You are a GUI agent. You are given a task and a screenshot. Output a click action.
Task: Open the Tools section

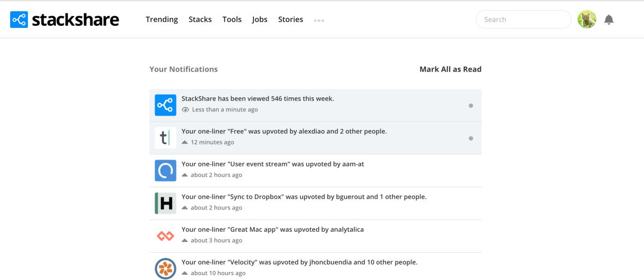[x=232, y=19]
